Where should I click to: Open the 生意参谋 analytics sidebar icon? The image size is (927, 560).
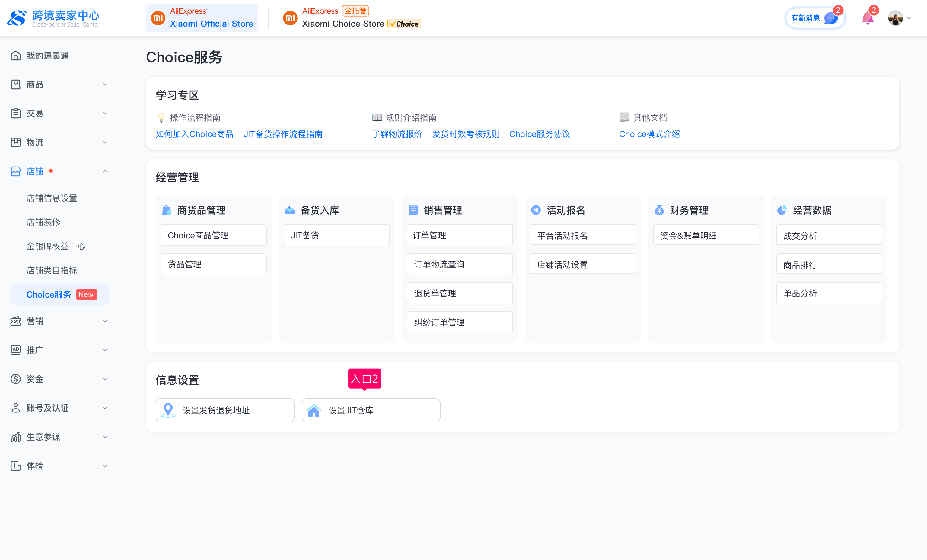tap(16, 437)
